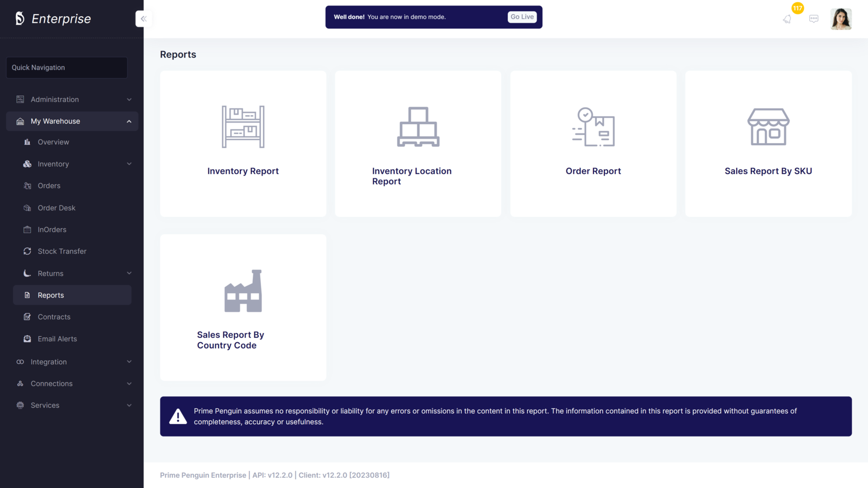Screen dimensions: 868x488
Task: Click the Inventory menu label in sidebar
Action: [x=53, y=164]
